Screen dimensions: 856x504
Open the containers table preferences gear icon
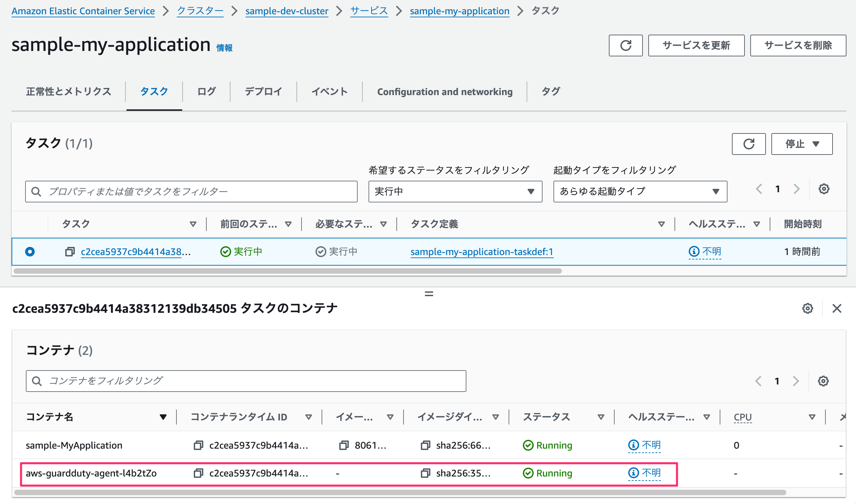coord(823,381)
